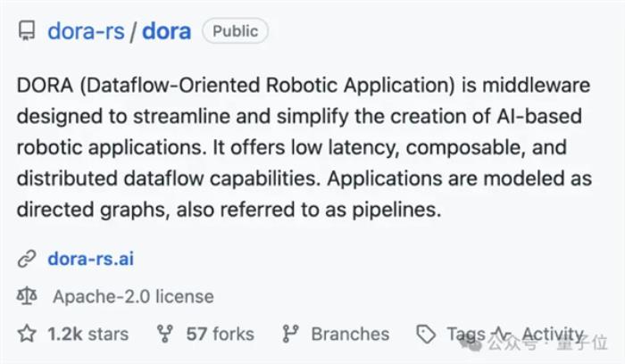Open the dora repository name link
This screenshot has width=625, height=364.
point(167,31)
